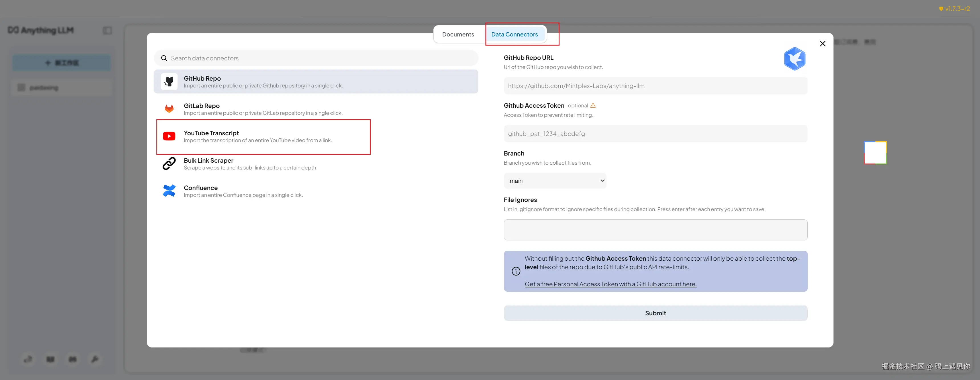
Task: Select the Data Connectors tab
Action: 514,34
